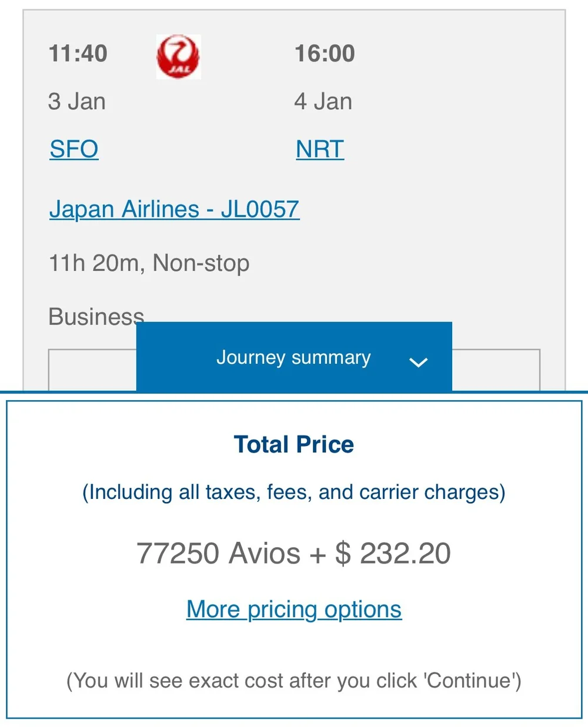The width and height of the screenshot is (588, 727).
Task: Open the Japan Airlines - JL0057 flight link
Action: 175,209
